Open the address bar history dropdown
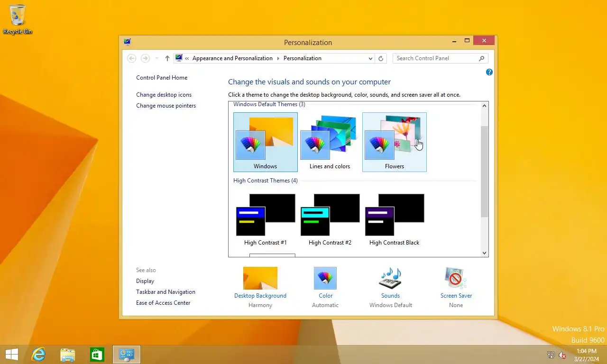Image resolution: width=607 pixels, height=364 pixels. tap(370, 58)
